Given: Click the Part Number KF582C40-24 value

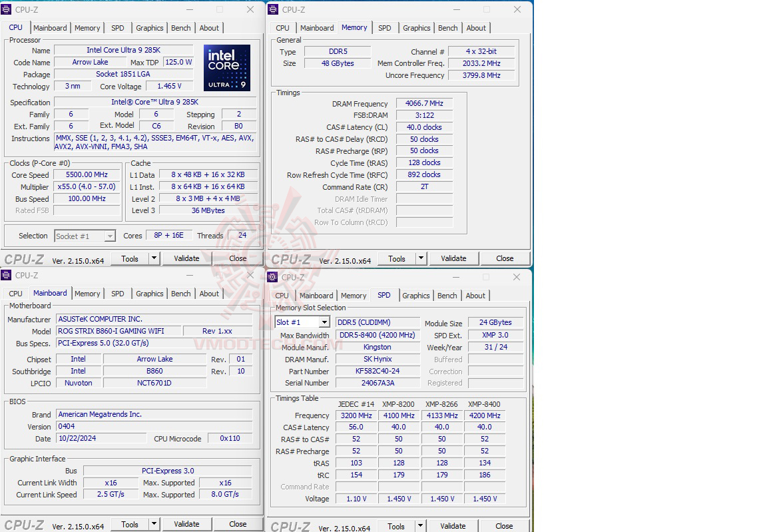Looking at the screenshot, I should [378, 371].
